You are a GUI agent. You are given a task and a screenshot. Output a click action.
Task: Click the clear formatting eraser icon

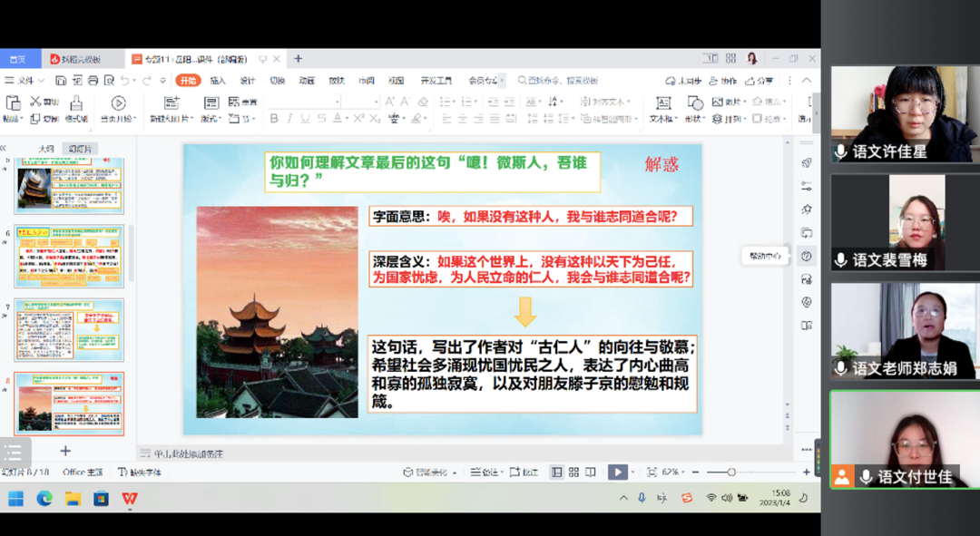tap(423, 102)
